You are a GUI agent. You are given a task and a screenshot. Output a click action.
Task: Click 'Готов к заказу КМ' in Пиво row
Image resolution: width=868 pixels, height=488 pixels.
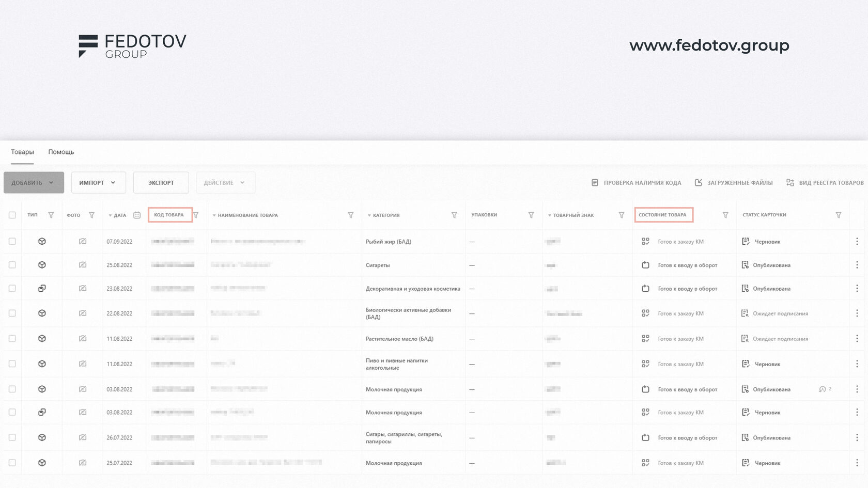680,364
